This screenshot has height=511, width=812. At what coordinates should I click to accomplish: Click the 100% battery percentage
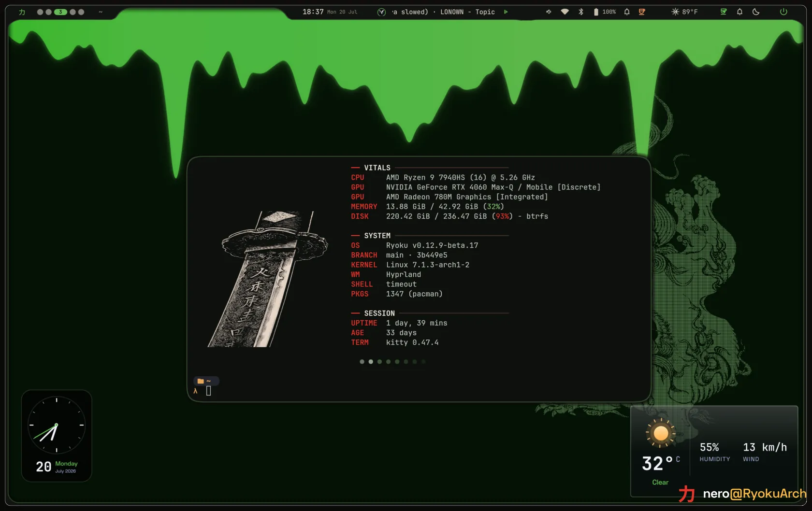[609, 12]
